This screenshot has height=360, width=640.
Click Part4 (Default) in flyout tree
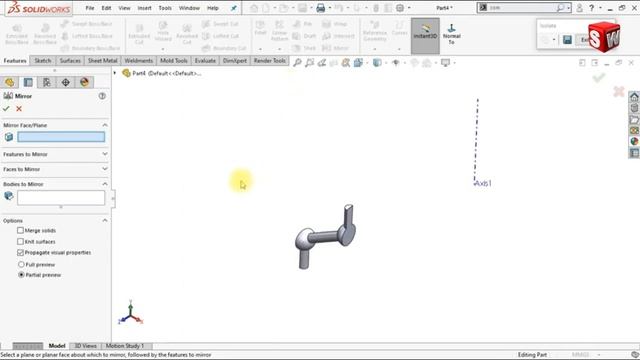167,73
